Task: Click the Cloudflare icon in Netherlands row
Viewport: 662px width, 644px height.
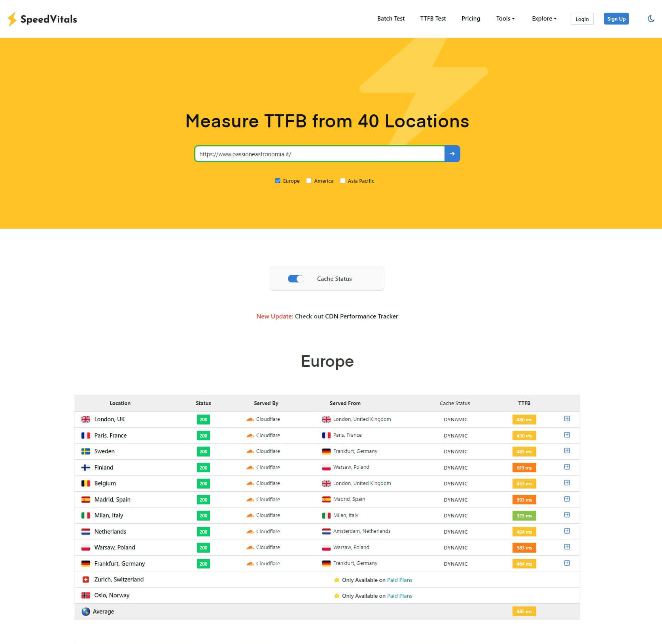Action: click(x=250, y=532)
